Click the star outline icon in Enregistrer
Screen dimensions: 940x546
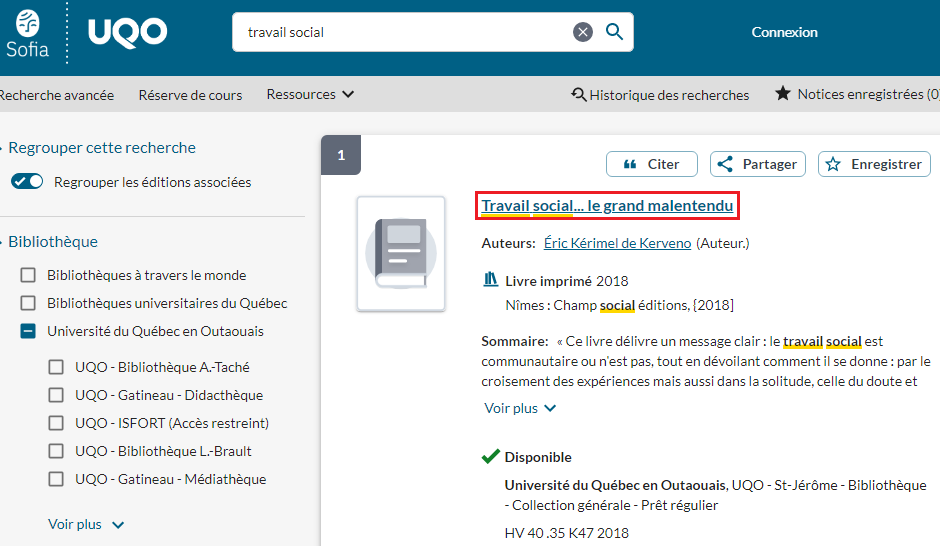(833, 164)
